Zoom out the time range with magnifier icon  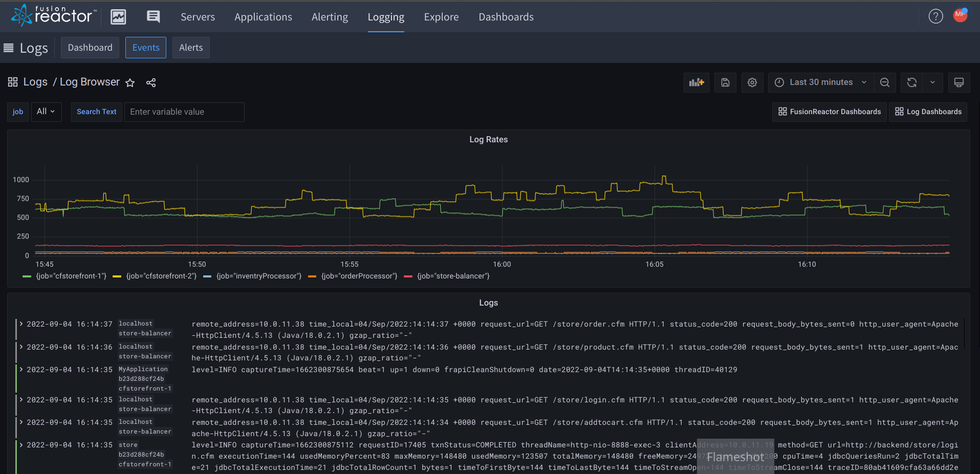884,82
